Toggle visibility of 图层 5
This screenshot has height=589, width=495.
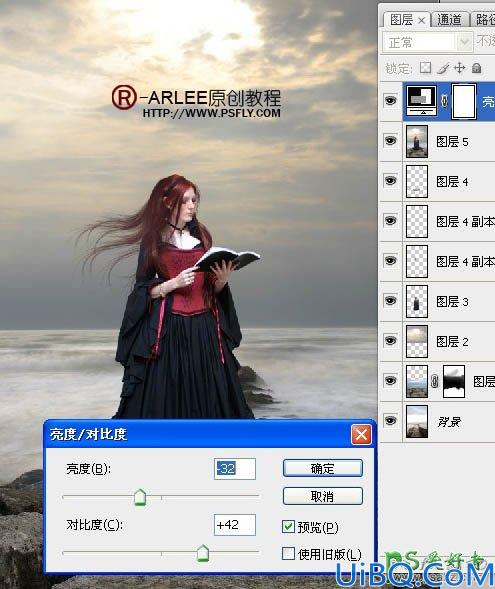[x=391, y=141]
